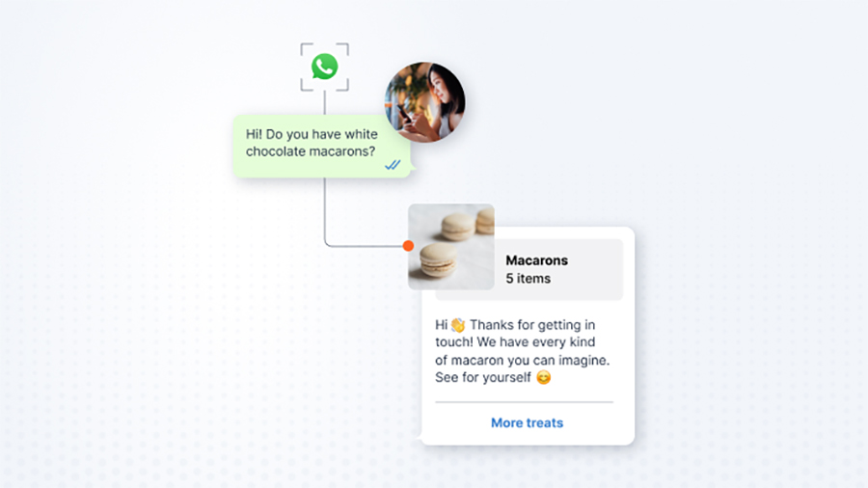The height and width of the screenshot is (488, 868).
Task: Click the "5 items" label
Action: coord(529,279)
